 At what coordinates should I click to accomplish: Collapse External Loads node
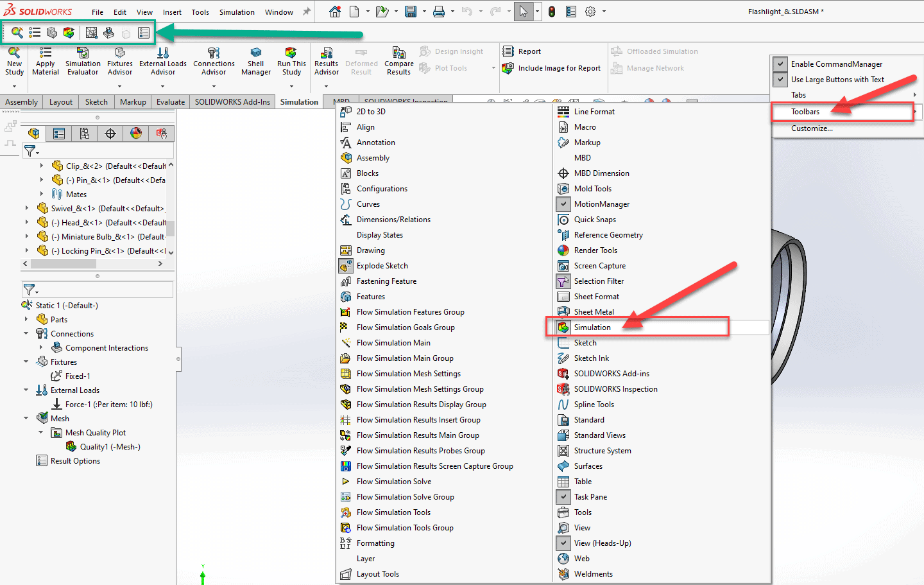pyautogui.click(x=26, y=390)
